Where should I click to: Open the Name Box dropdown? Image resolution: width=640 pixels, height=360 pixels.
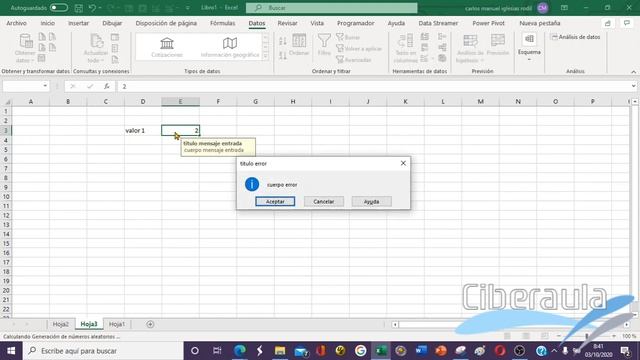pyautogui.click(x=45, y=86)
